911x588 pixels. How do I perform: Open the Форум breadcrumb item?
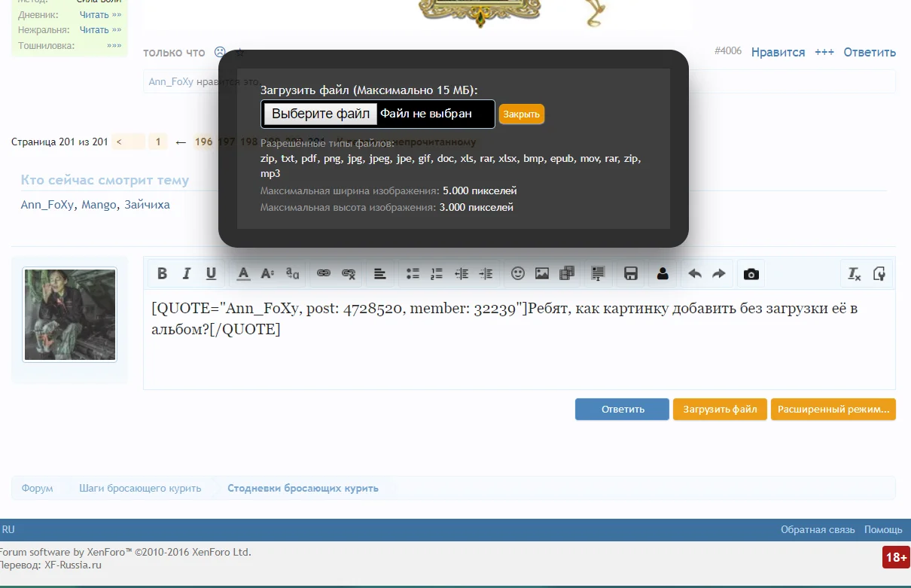coord(36,487)
